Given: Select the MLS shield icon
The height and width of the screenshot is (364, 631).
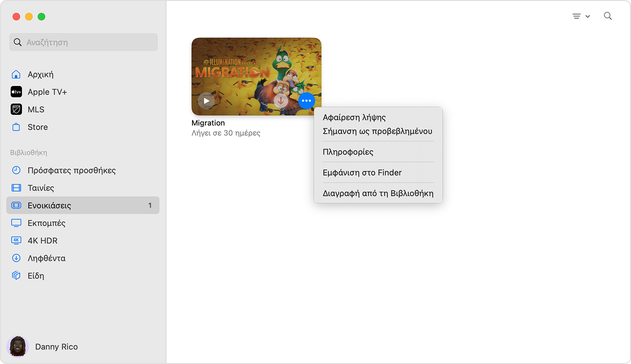Looking at the screenshot, I should [16, 109].
